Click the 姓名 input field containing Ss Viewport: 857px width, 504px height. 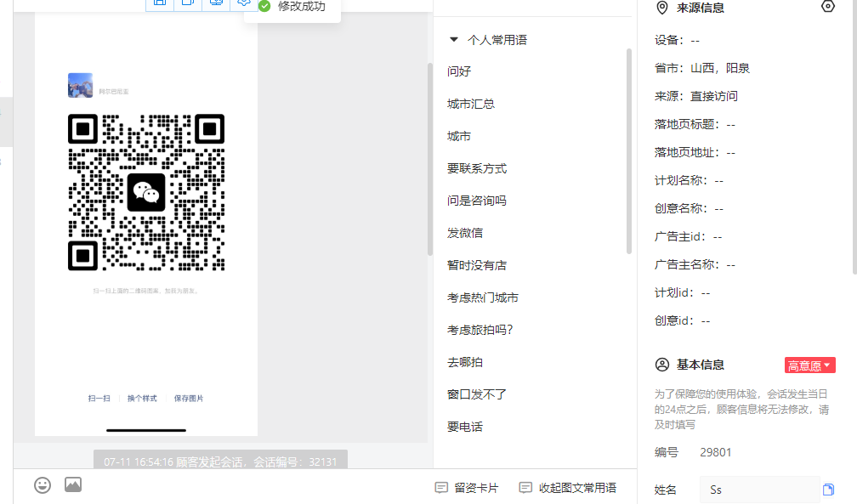click(760, 490)
